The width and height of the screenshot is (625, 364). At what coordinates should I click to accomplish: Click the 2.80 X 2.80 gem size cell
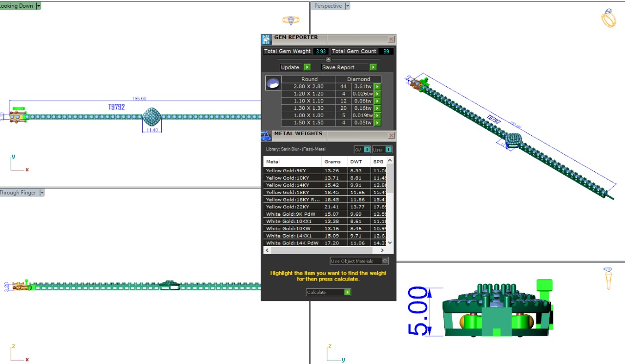[309, 86]
